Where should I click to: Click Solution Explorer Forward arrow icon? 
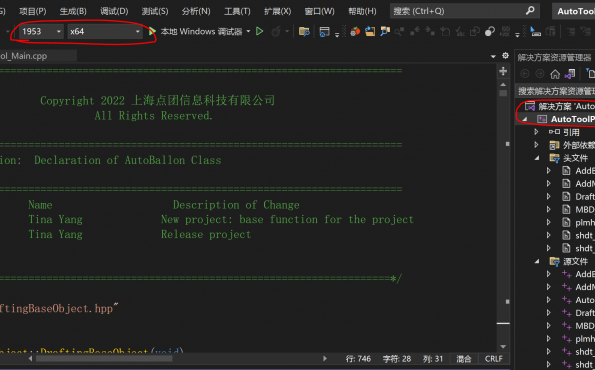coord(539,74)
